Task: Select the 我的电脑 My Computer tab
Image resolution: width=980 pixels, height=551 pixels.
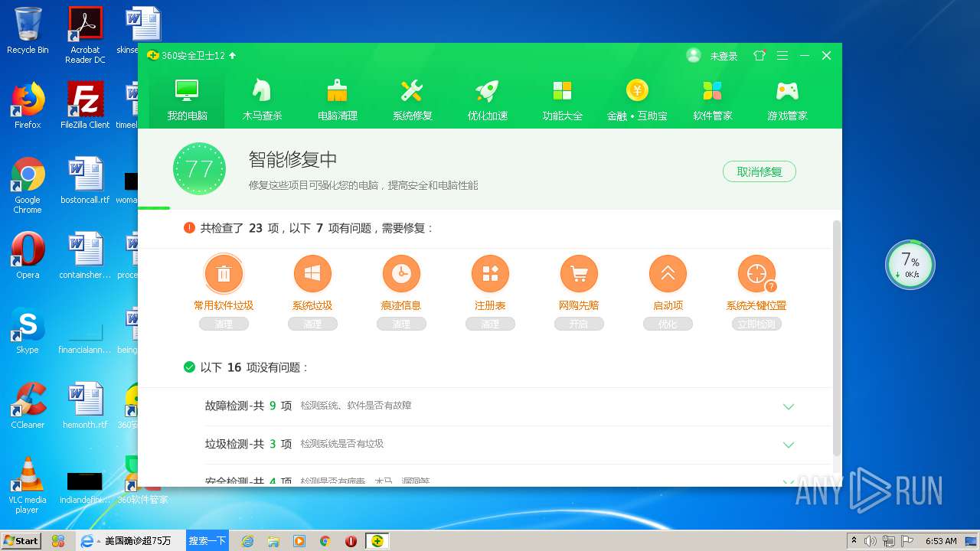Action: click(x=188, y=100)
